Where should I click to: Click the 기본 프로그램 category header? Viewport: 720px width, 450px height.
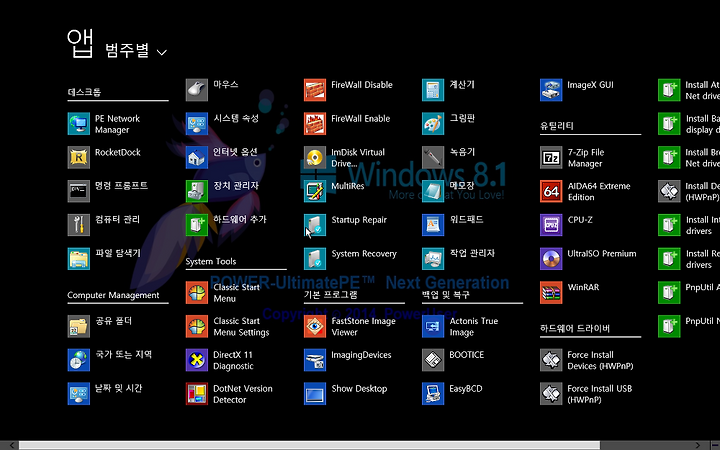330,295
